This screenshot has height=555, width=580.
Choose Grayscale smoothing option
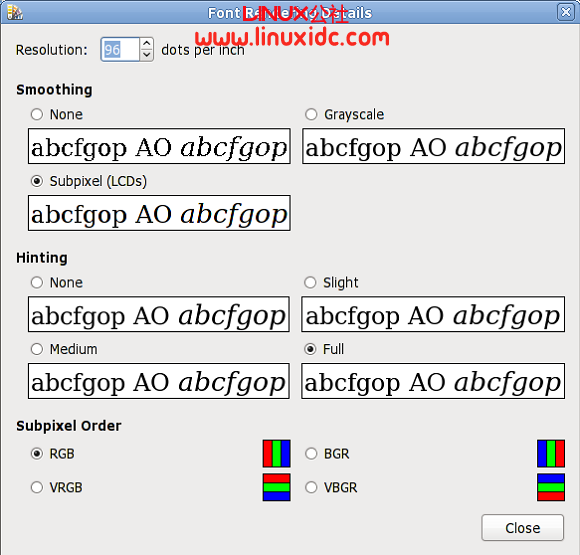tap(311, 114)
